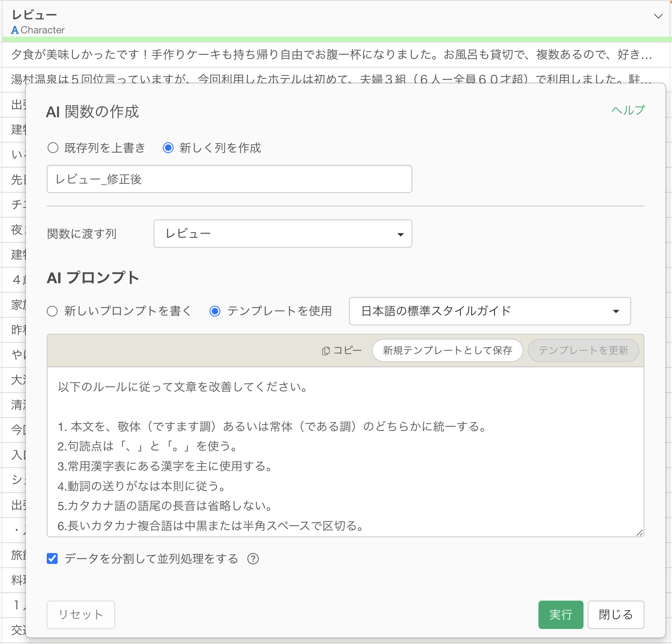Select 既存列を上書き radio option

53,148
